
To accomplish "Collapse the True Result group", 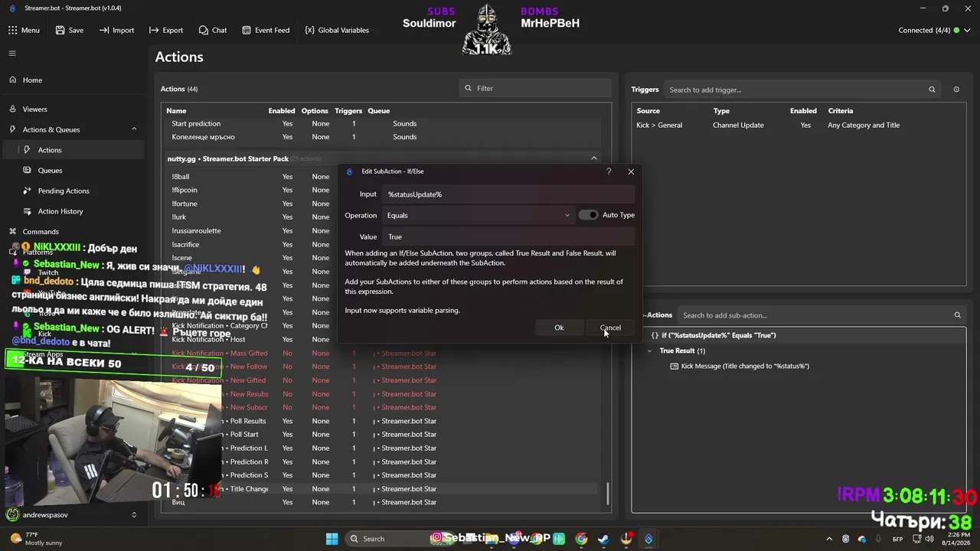I will tap(650, 350).
